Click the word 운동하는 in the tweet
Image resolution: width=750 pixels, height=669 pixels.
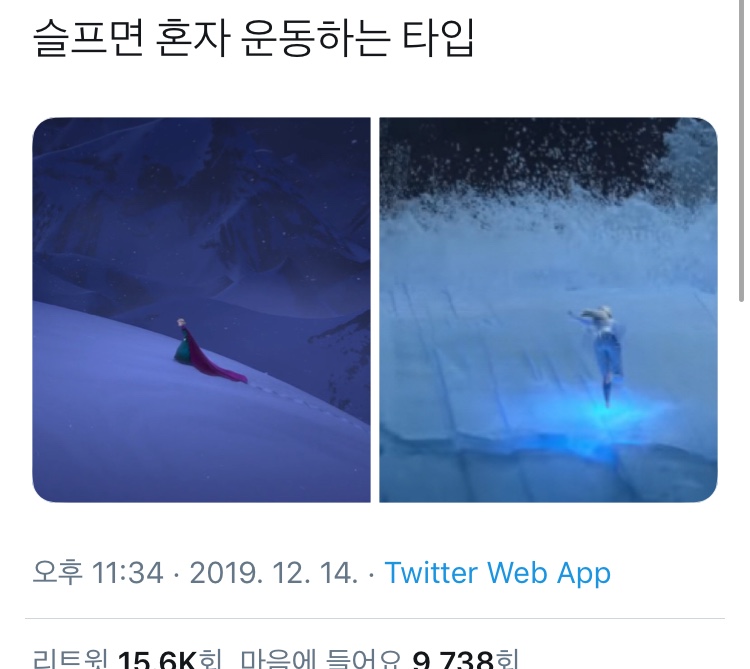314,38
